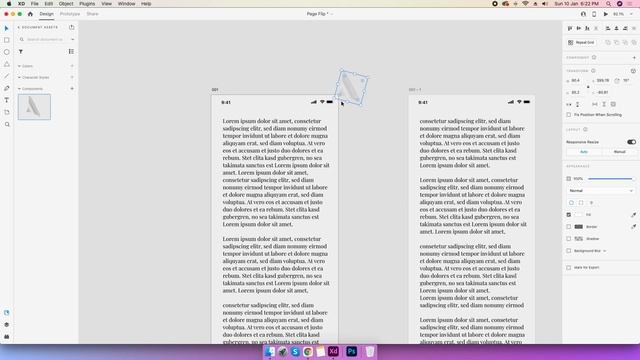Viewport: 640px width, 360px height.
Task: Select the Select arrow tool
Action: 7,28
